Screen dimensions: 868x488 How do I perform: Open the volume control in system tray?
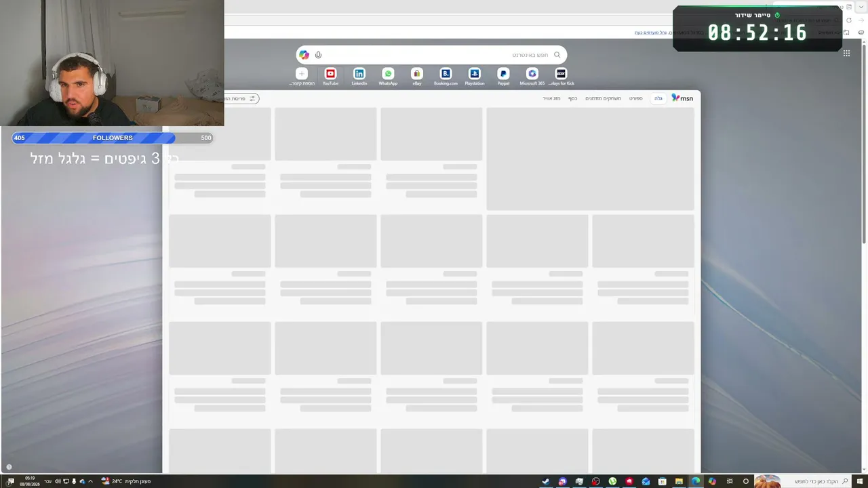(58, 481)
